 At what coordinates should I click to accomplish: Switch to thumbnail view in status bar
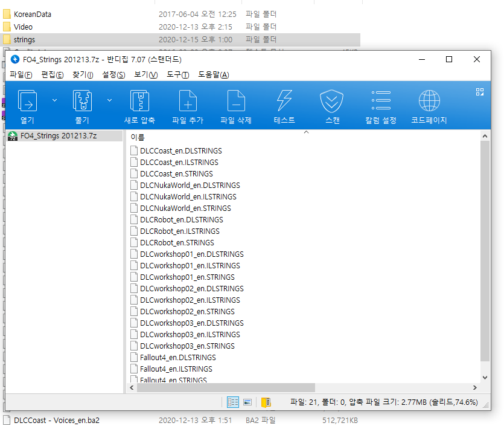(x=247, y=402)
